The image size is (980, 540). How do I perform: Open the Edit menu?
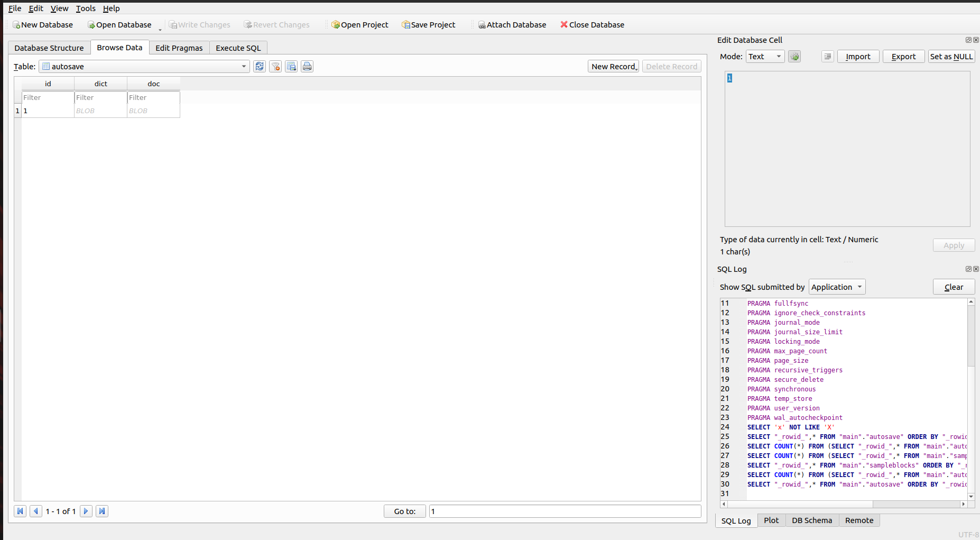click(x=36, y=8)
